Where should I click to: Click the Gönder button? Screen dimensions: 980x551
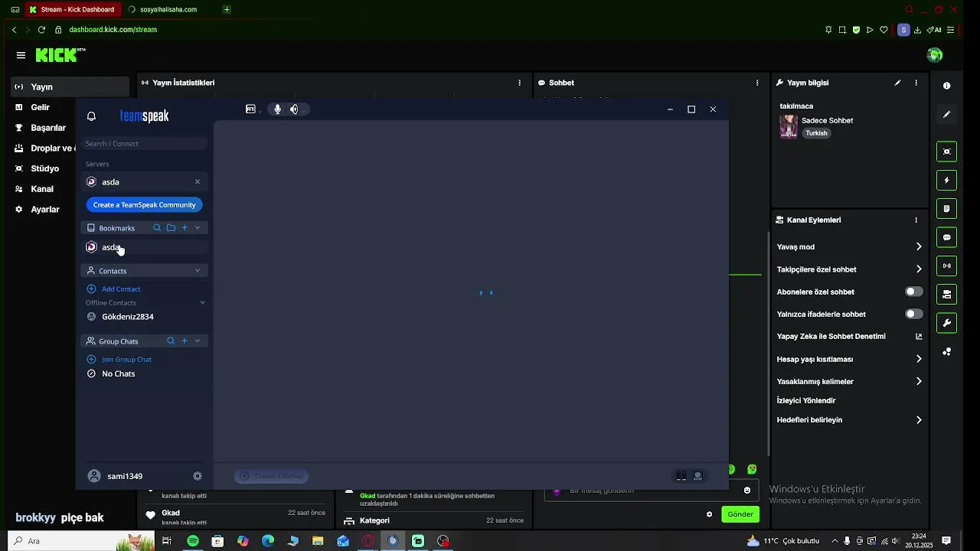tap(740, 514)
